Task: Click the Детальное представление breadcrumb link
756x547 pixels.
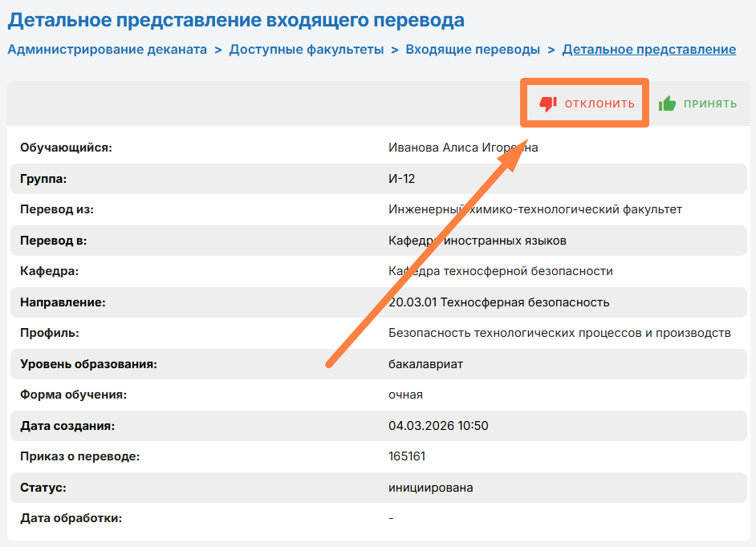Action: tap(648, 50)
